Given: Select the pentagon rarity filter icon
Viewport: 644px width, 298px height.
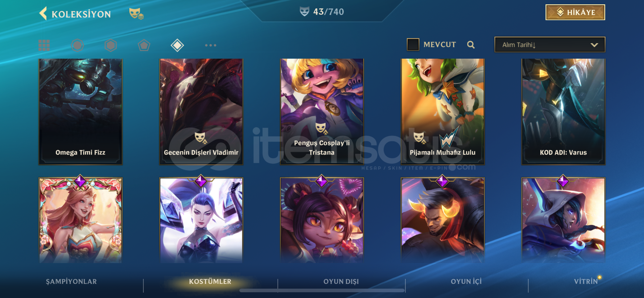Looking at the screenshot, I should coord(144,45).
